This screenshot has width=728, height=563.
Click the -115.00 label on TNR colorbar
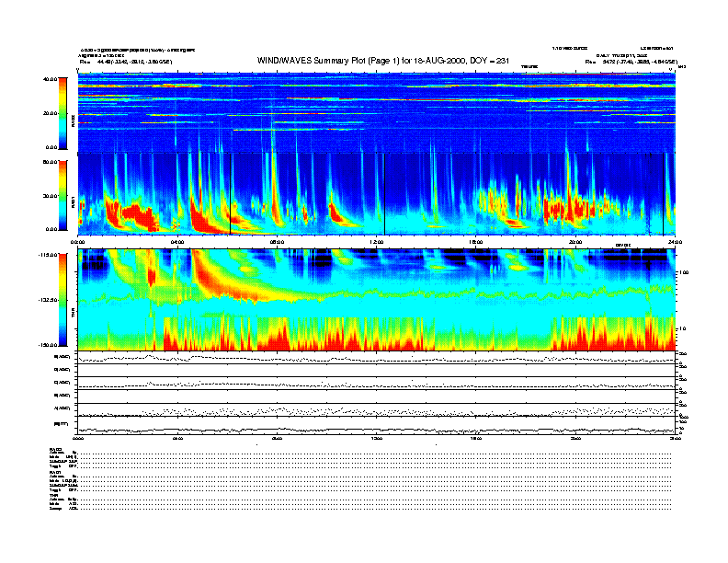(48, 255)
